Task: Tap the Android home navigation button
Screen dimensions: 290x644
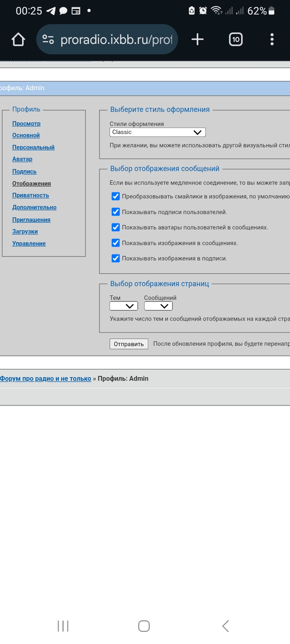Action: click(x=144, y=626)
